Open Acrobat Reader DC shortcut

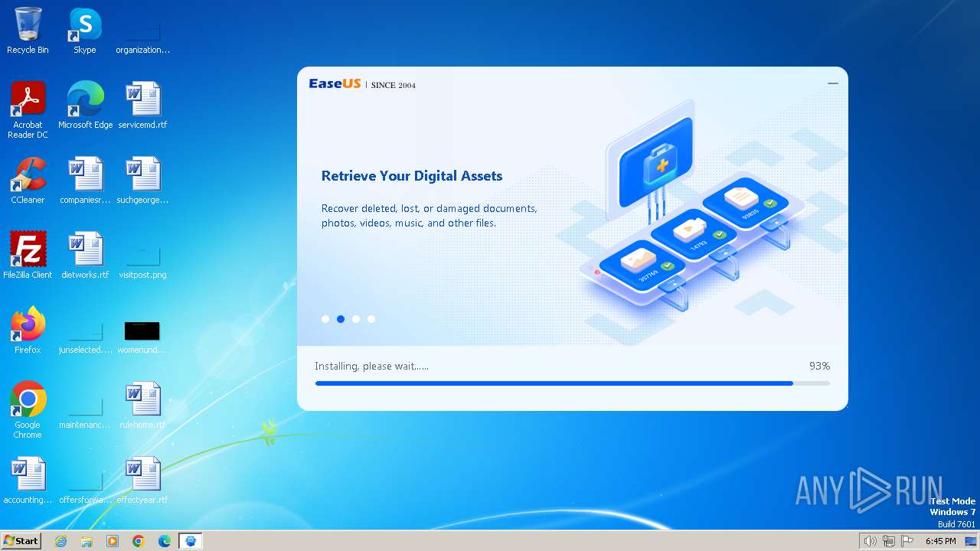(28, 110)
